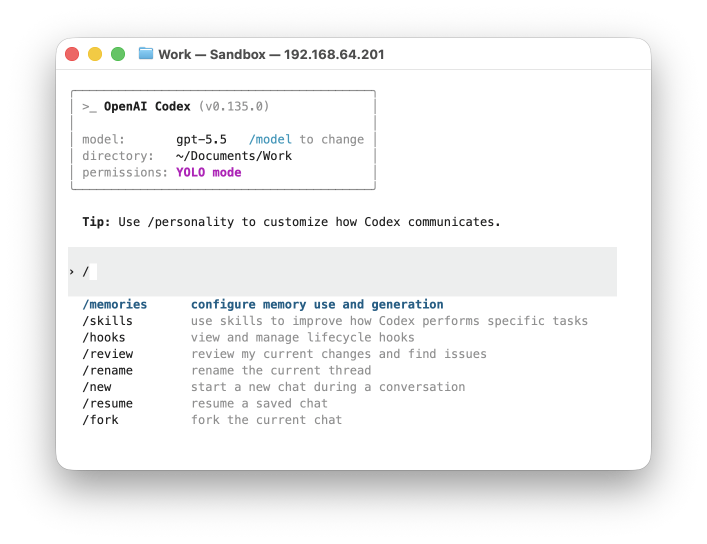Click the model value gpt-5.5

pos(201,139)
